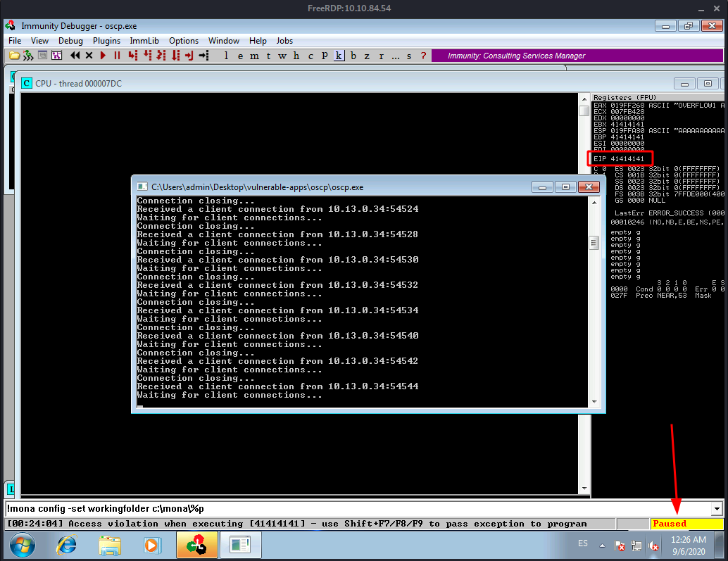Open Windows Start menu
This screenshot has height=561, width=728.
click(22, 546)
